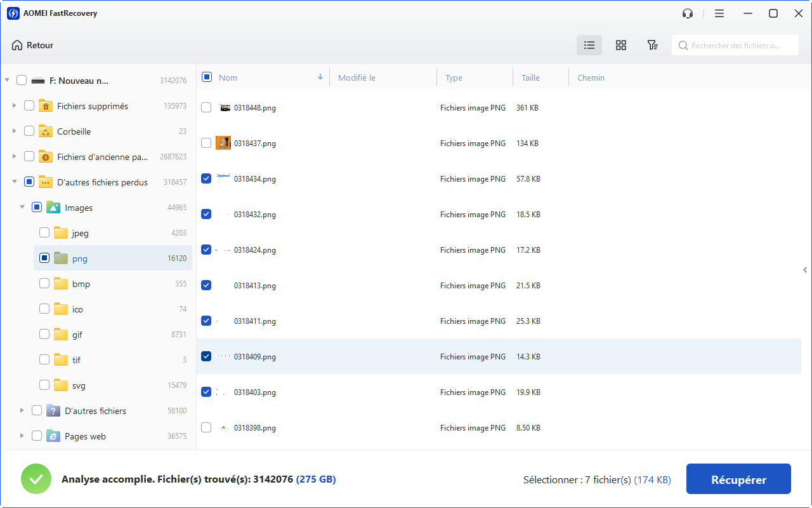812x508 pixels.
Task: Click the headset support icon
Action: click(x=688, y=13)
